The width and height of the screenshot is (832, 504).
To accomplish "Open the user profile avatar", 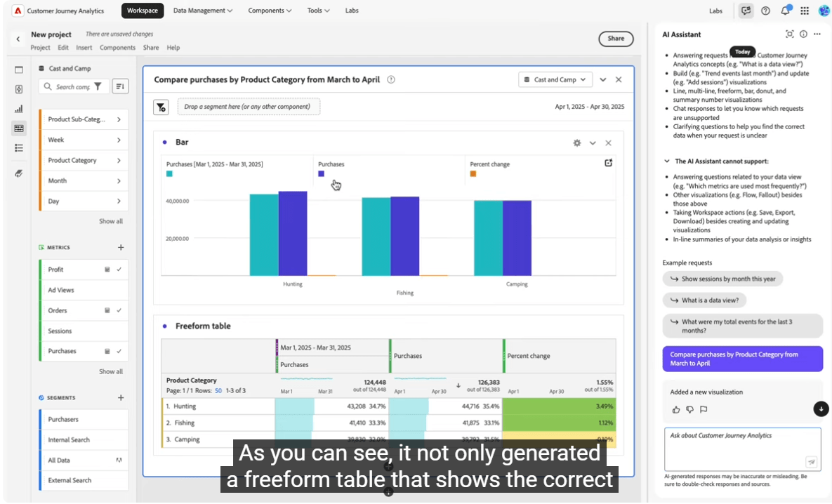I will pos(823,11).
